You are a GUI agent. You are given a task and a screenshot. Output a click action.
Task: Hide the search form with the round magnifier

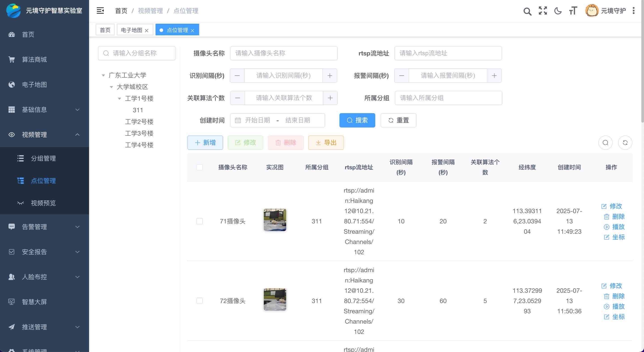[x=605, y=143]
